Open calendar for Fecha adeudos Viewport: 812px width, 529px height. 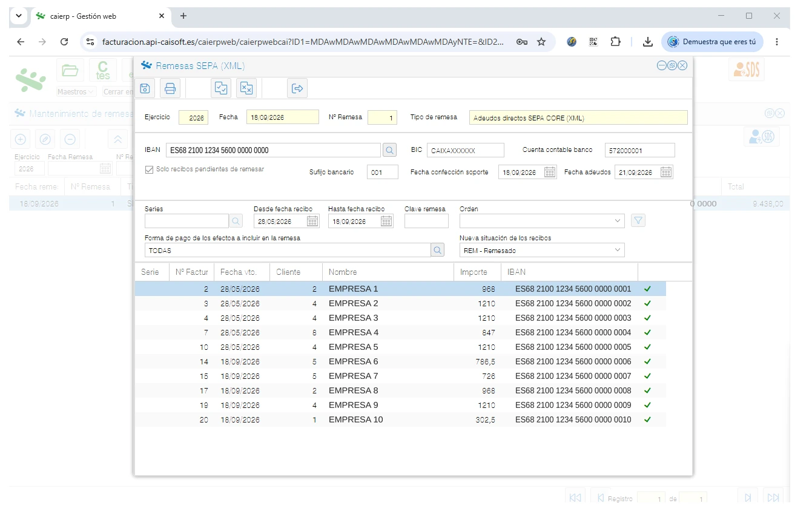tap(666, 172)
